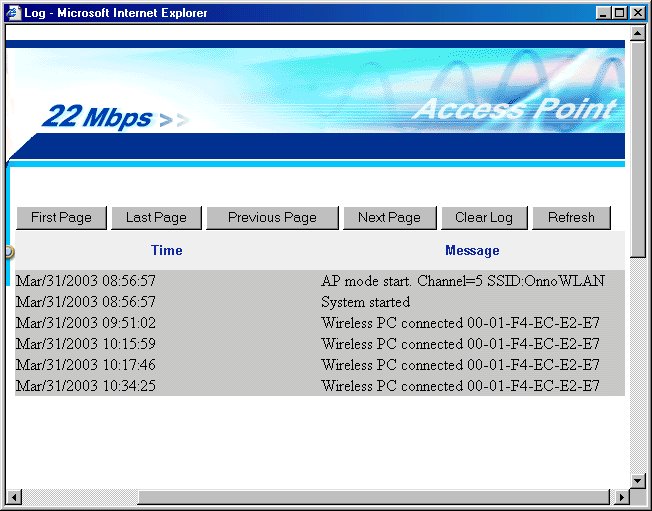Click the timestamp Mar/31/2003 10:34:25
The height and width of the screenshot is (511, 652).
pyautogui.click(x=86, y=386)
